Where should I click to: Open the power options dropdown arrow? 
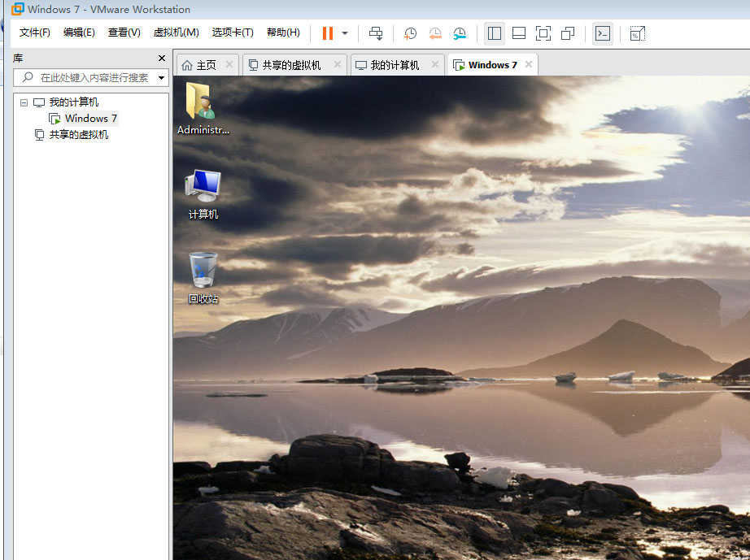click(345, 33)
